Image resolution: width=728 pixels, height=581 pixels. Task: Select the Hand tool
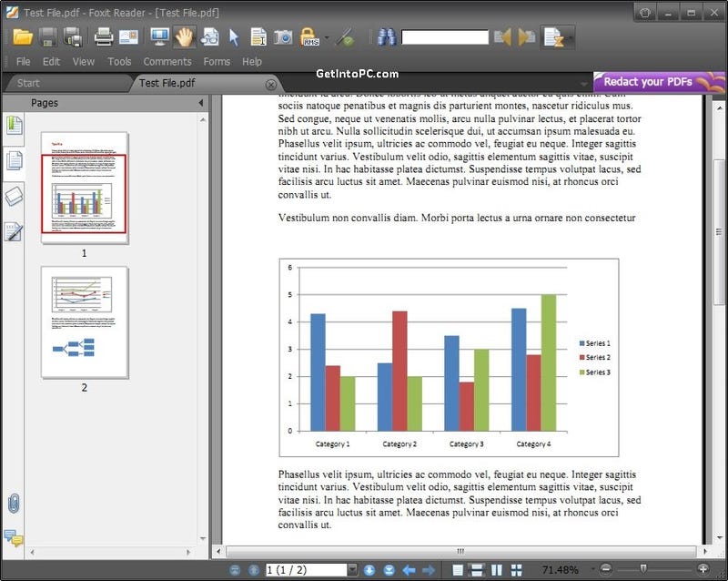click(x=185, y=37)
